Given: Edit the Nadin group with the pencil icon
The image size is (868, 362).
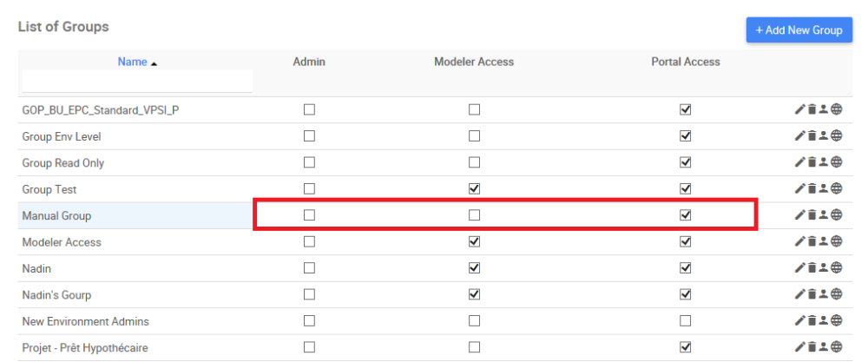Looking at the screenshot, I should click(x=799, y=268).
